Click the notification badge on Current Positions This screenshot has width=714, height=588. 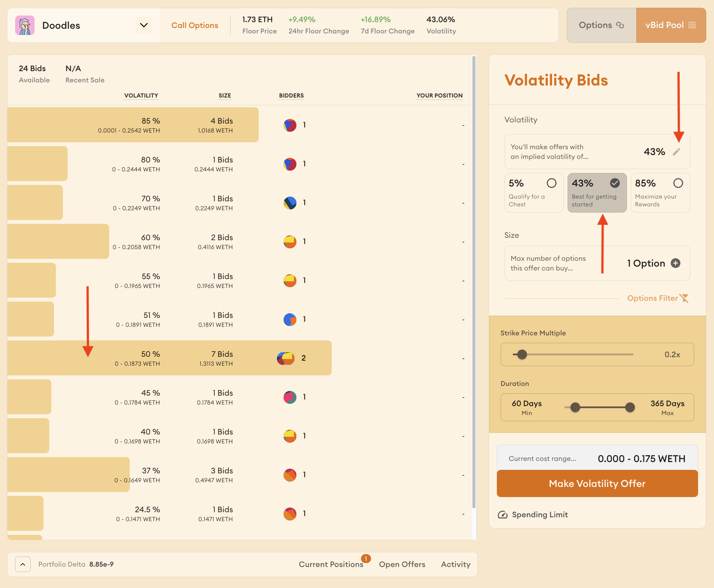[x=366, y=558]
